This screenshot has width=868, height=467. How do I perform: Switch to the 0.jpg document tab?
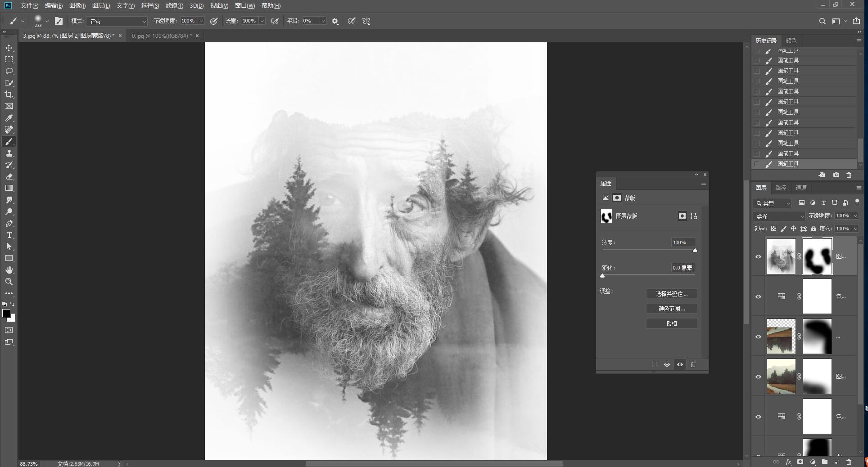(162, 36)
